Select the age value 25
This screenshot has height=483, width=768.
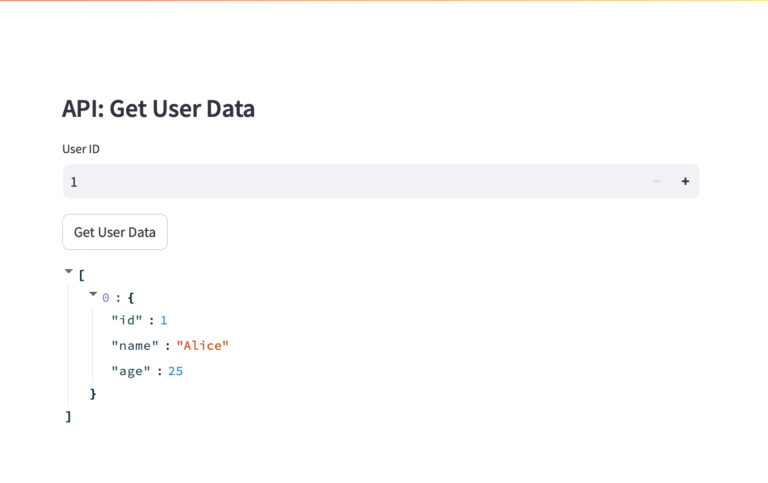[176, 371]
